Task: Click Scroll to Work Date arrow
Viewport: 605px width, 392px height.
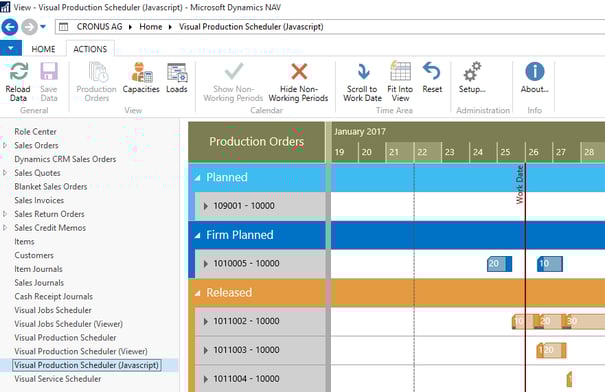Action: click(x=363, y=72)
